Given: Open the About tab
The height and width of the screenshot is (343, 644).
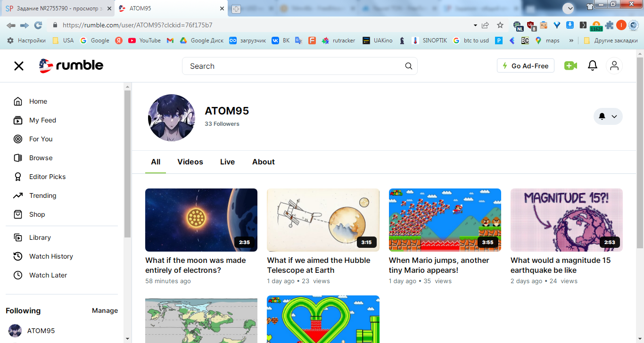Looking at the screenshot, I should pyautogui.click(x=264, y=162).
